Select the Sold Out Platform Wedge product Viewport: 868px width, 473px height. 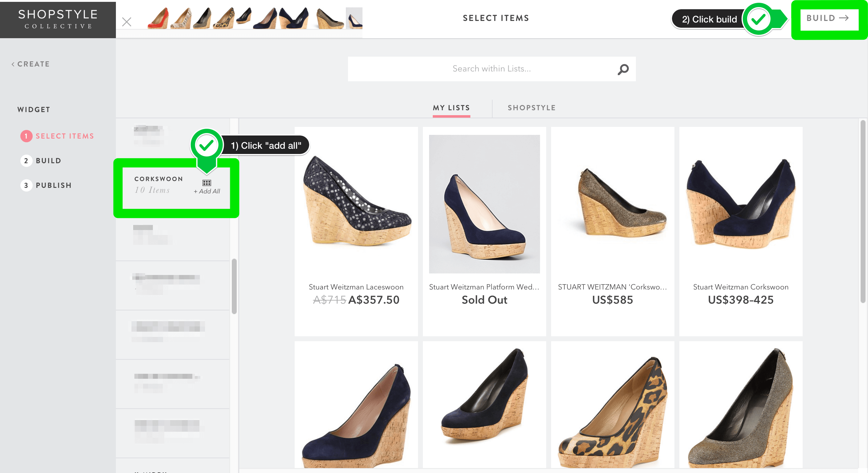tap(484, 231)
